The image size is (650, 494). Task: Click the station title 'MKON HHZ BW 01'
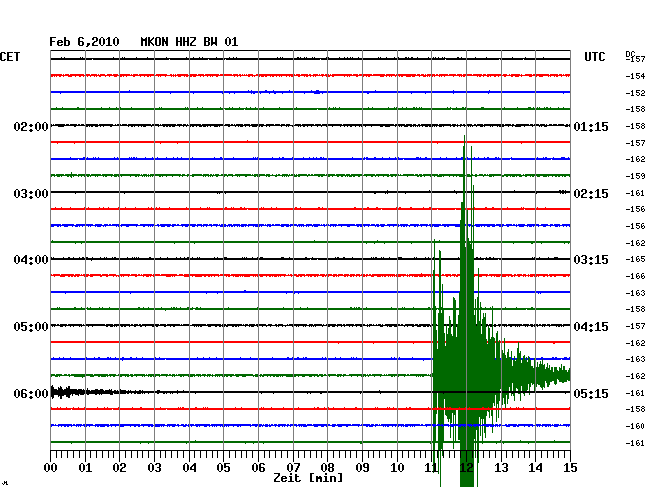(x=189, y=42)
